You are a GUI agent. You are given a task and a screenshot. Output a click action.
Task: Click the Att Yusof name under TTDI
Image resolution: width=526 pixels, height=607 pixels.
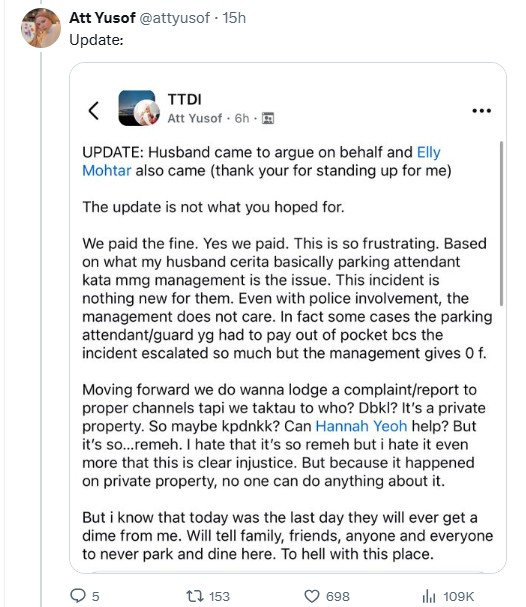pyautogui.click(x=195, y=118)
